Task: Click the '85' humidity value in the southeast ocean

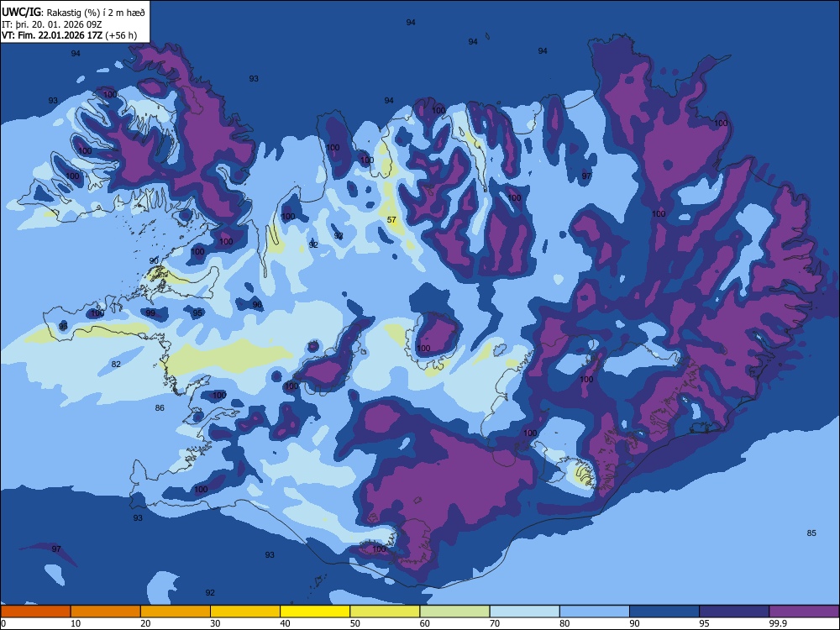Action: (x=811, y=533)
